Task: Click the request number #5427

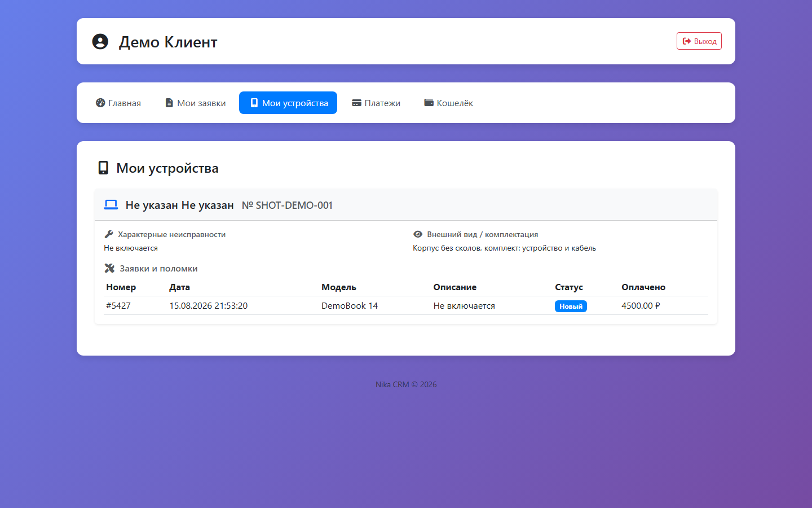Action: coord(118,305)
